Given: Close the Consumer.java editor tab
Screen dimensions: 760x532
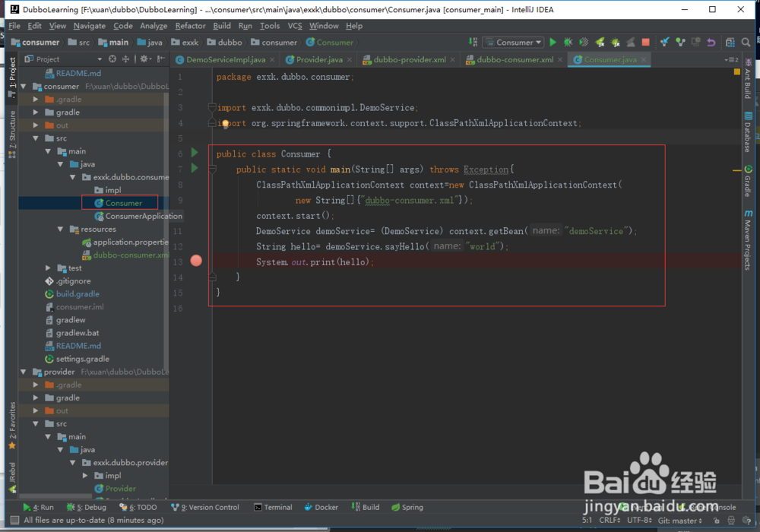Looking at the screenshot, I should (x=643, y=59).
